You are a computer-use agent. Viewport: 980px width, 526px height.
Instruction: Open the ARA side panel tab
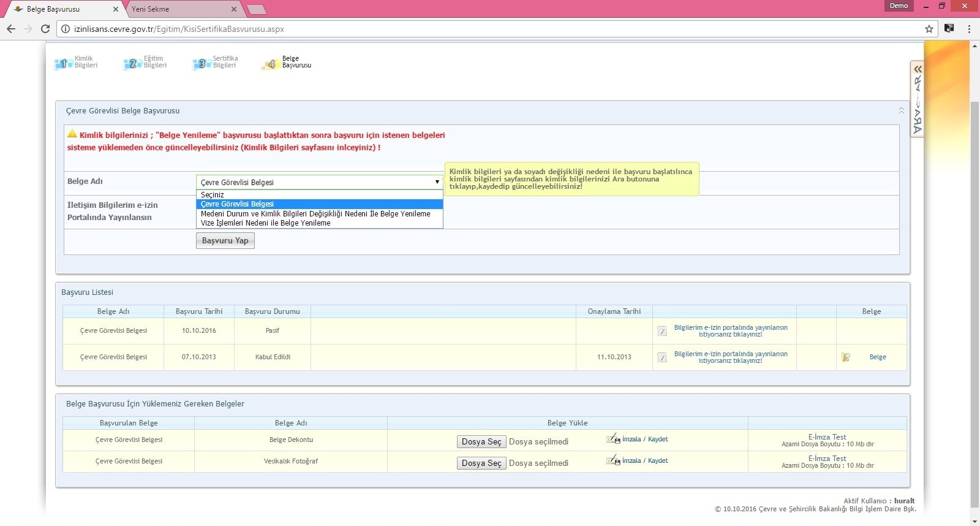pyautogui.click(x=917, y=99)
